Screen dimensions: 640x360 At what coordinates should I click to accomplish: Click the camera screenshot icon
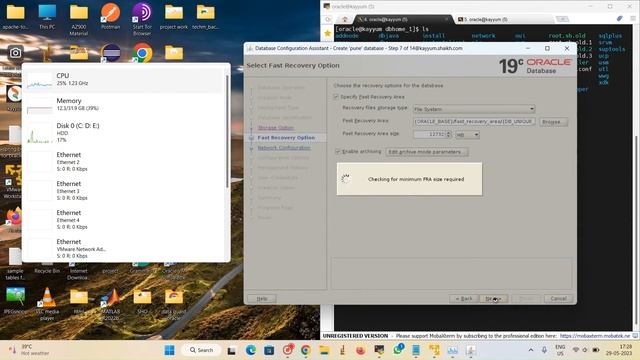15,53
